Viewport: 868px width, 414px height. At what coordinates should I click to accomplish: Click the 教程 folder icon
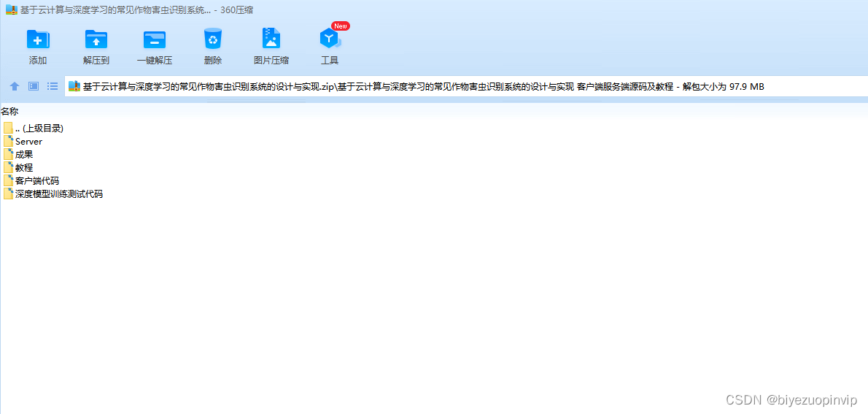pos(8,167)
